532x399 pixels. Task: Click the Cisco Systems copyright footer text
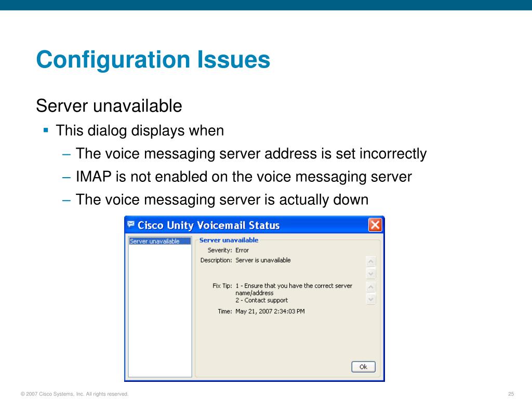point(75,394)
